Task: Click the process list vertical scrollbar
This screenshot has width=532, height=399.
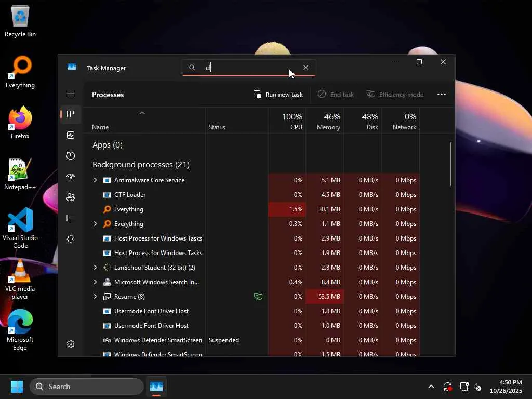Action: pyautogui.click(x=451, y=164)
